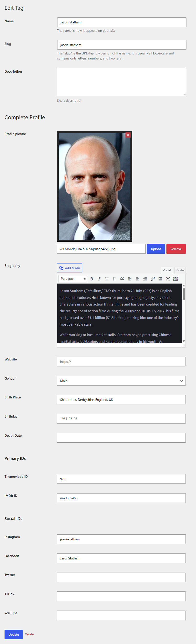Click the Jason Statham profile picture thumbnail
The width and height of the screenshot is (196, 644).
(x=94, y=187)
